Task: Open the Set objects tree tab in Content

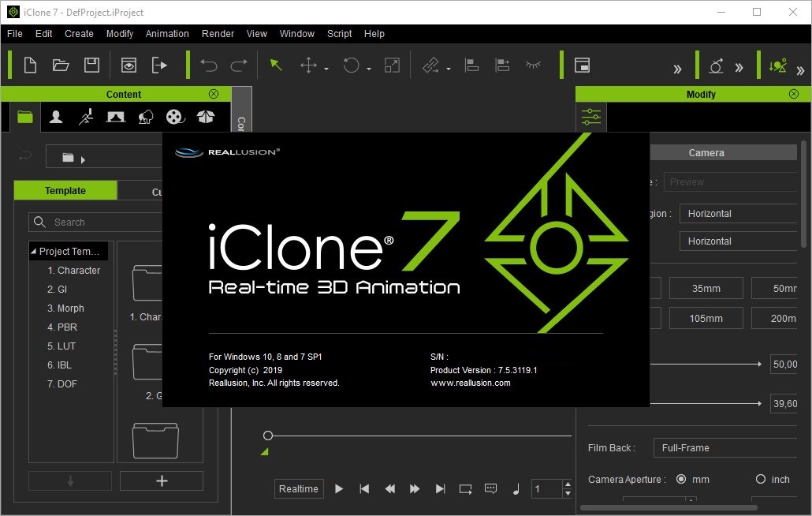Action: [x=146, y=117]
